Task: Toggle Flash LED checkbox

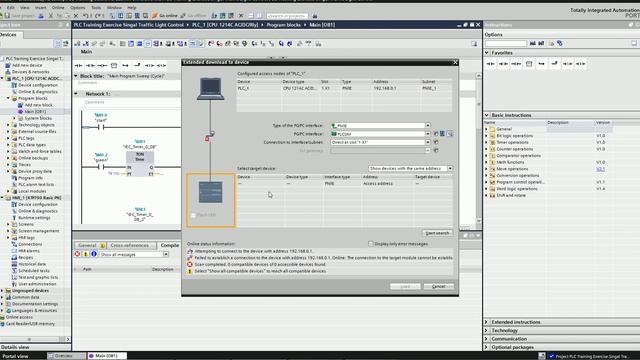Action: click(x=193, y=215)
